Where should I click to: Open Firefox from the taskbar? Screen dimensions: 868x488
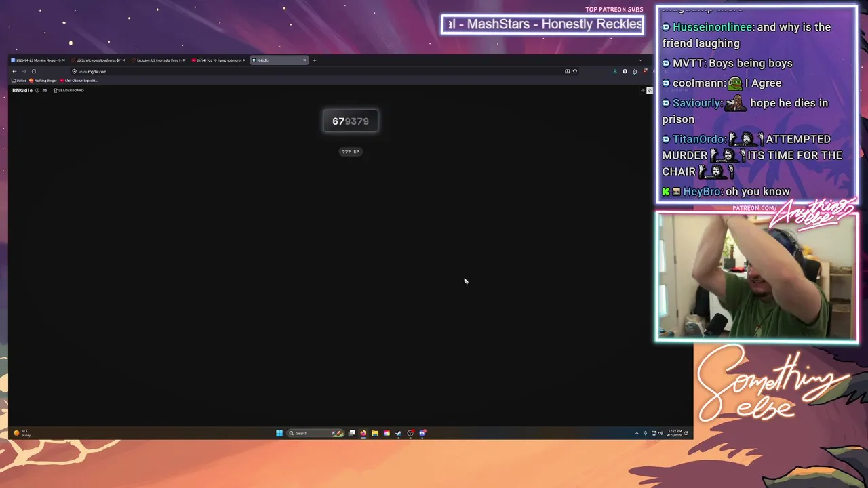pos(363,433)
